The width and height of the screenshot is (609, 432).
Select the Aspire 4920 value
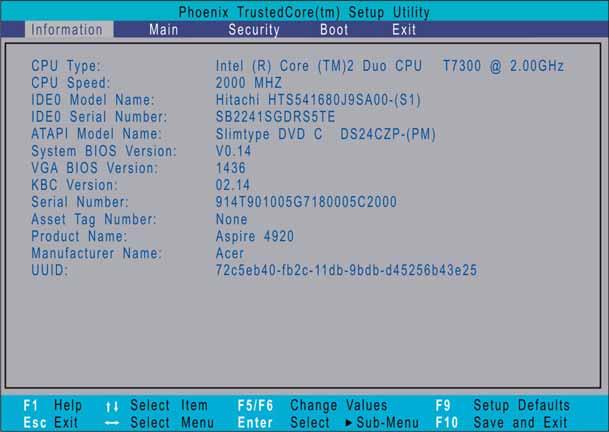click(x=255, y=236)
